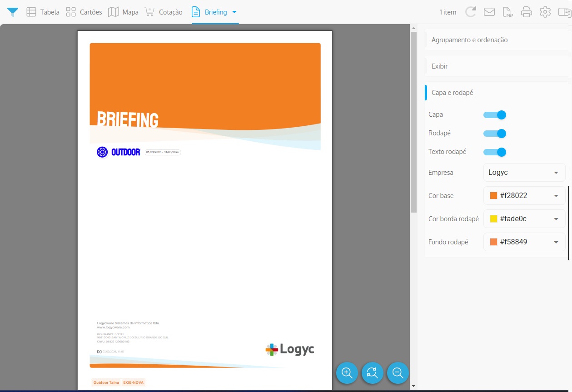Zoom in on the briefing preview
This screenshot has height=392, width=572.
[x=347, y=373]
